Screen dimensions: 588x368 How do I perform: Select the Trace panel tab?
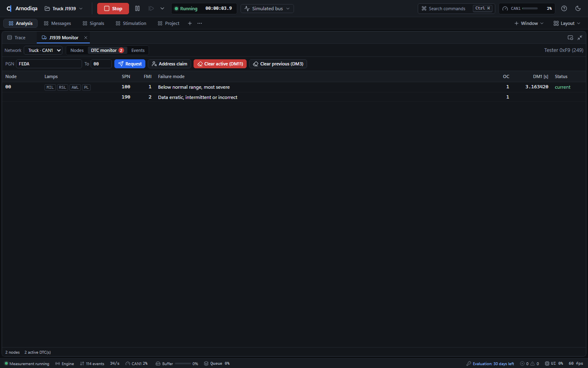coord(16,38)
